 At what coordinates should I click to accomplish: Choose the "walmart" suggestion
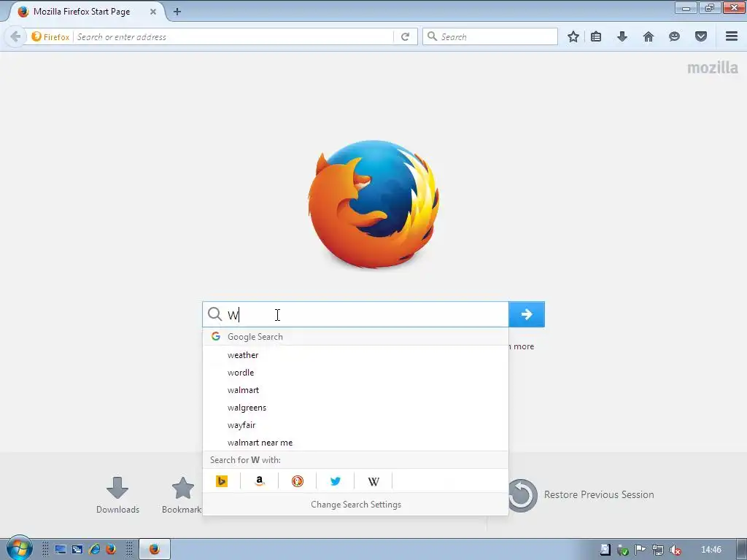pos(355,390)
